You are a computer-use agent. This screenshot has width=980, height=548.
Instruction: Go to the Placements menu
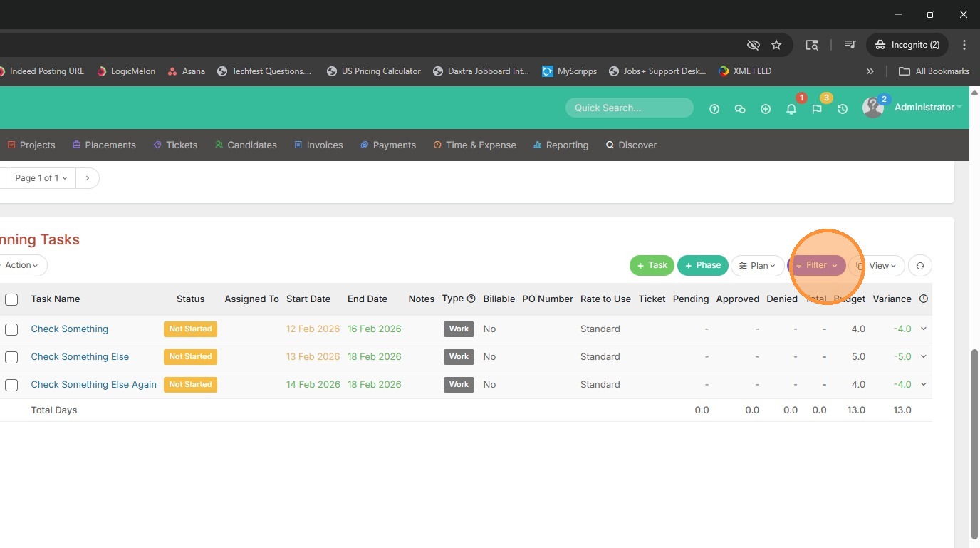pyautogui.click(x=104, y=145)
